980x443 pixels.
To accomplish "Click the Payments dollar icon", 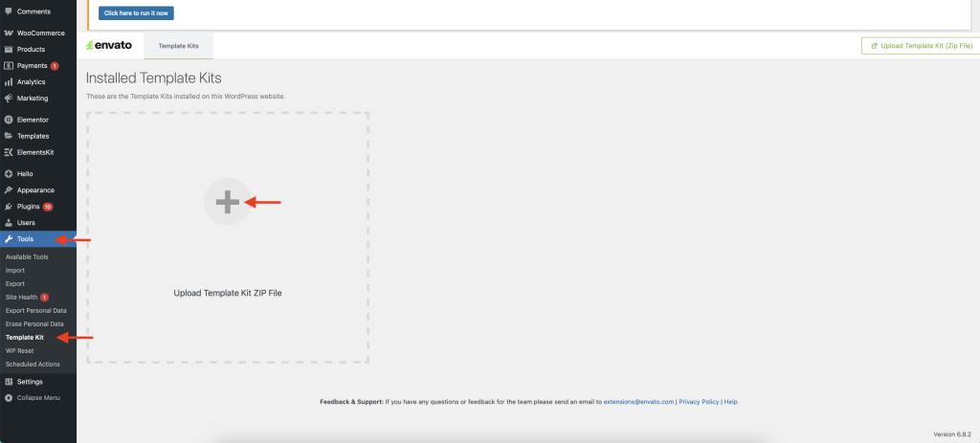I will [x=8, y=66].
